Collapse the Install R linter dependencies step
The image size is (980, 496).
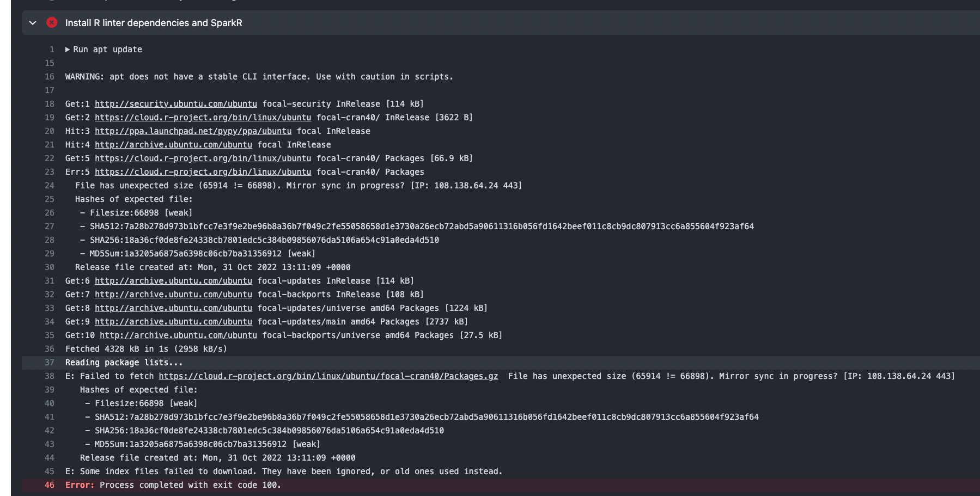[x=33, y=23]
